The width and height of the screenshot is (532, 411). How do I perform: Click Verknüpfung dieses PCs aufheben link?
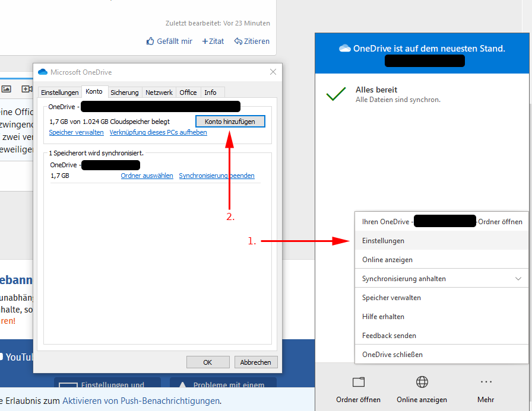coord(158,132)
